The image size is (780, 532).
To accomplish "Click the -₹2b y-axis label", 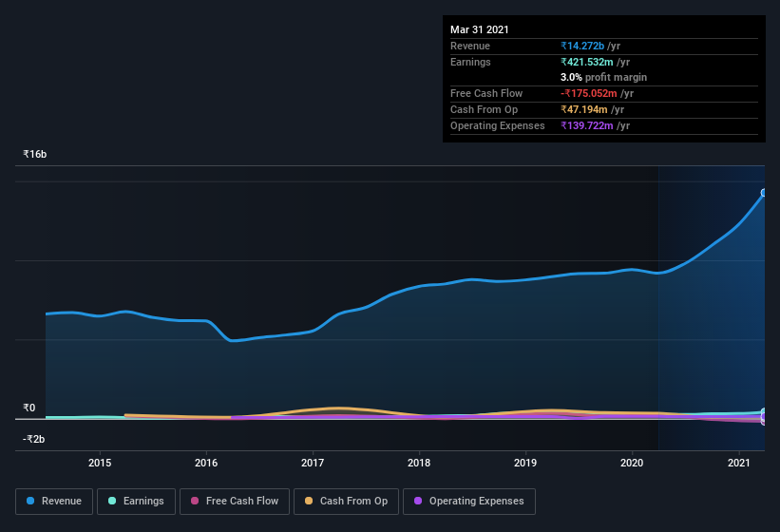I will 34,439.
